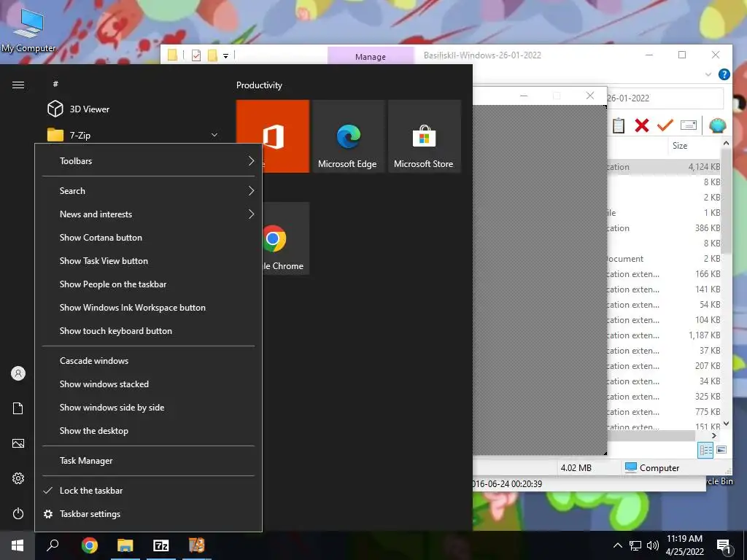747x560 pixels.
Task: Open Pictures icon in Start sidebar
Action: [x=18, y=443]
